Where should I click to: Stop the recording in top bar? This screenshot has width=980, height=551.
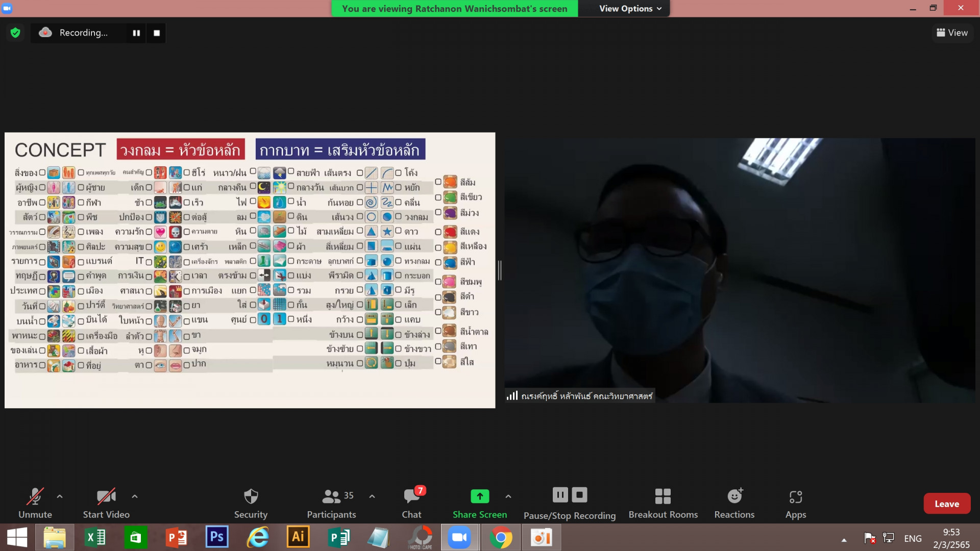pos(157,33)
